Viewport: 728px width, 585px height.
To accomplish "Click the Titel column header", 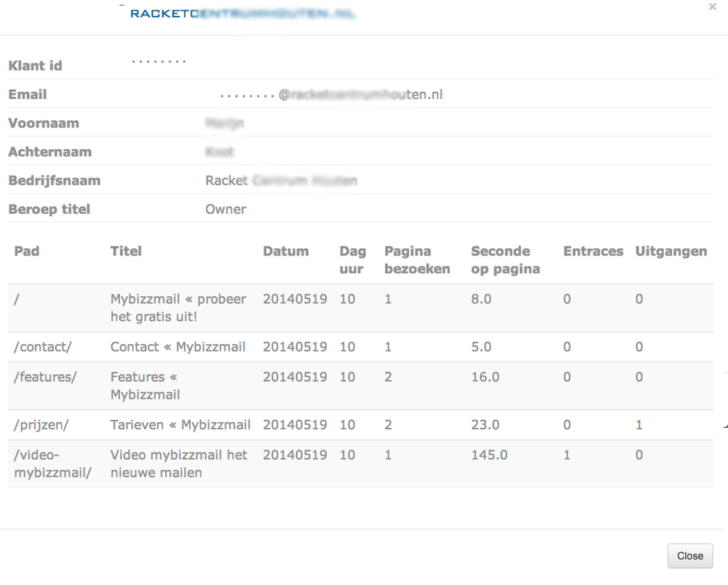I will pos(126,251).
